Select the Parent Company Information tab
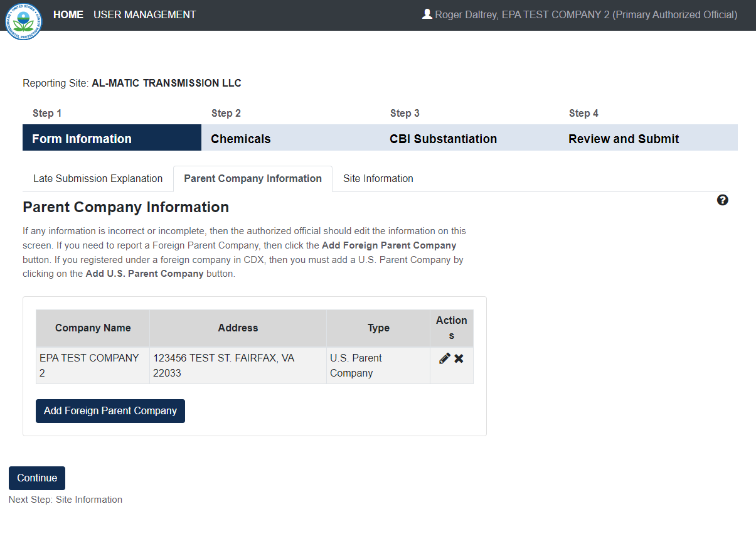Screen dimensions: 756x536 pyautogui.click(x=253, y=179)
